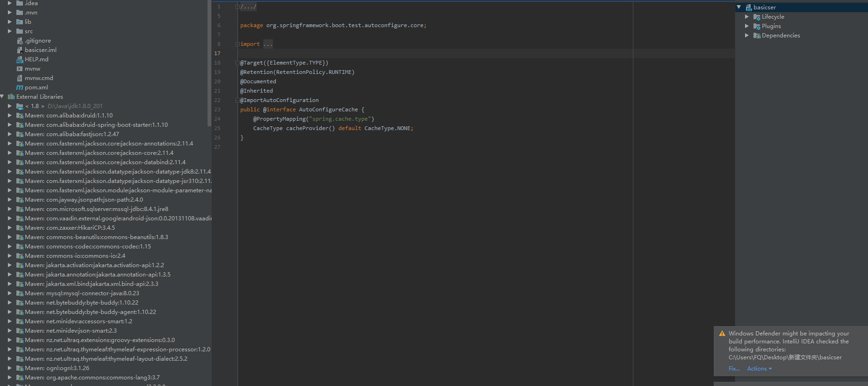Expand mysql-connector-java:8.0.23 library
The height and width of the screenshot is (386, 868).
pos(9,293)
